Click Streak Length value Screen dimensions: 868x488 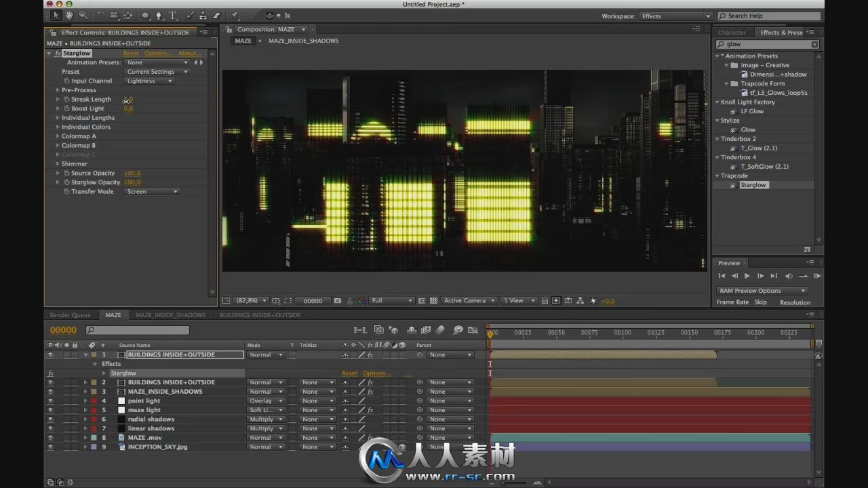tap(128, 100)
